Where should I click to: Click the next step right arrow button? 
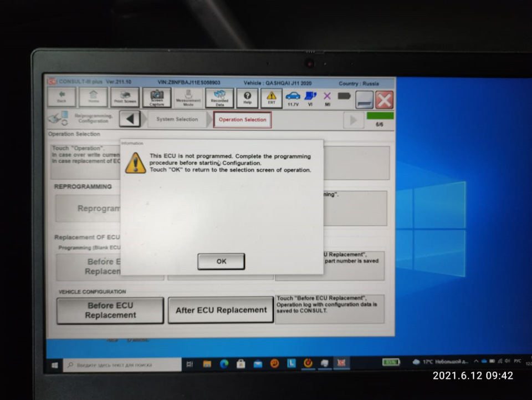click(353, 120)
